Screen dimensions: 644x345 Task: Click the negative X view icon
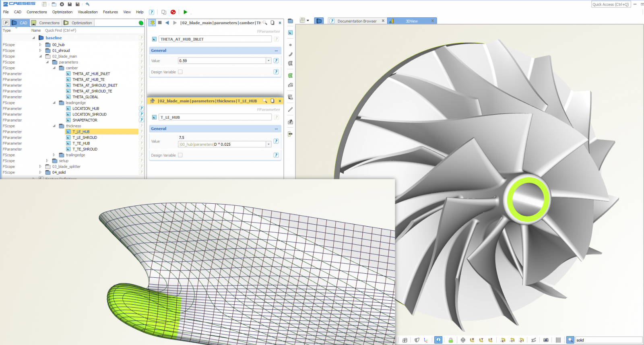click(x=503, y=340)
